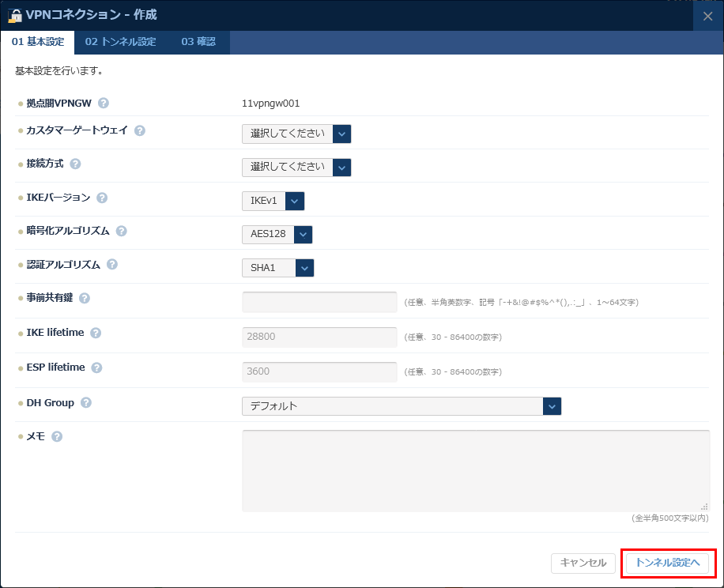The image size is (724, 588).
Task: Click help icon beside カスタマーゲートウェイ
Action: tap(140, 130)
